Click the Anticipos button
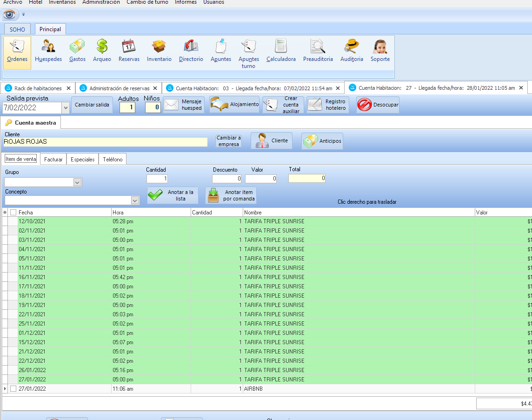Image resolution: width=532 pixels, height=420 pixels. point(322,141)
